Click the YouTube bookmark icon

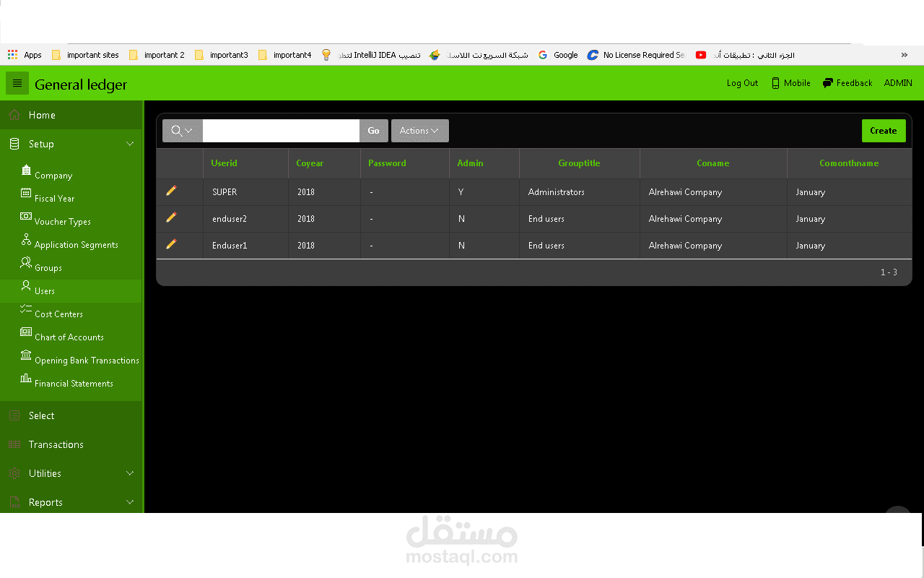(701, 55)
